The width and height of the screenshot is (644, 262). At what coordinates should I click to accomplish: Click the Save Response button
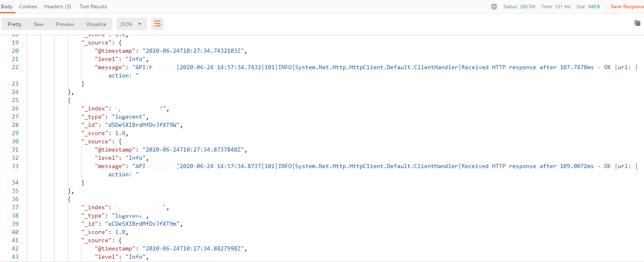pyautogui.click(x=627, y=7)
